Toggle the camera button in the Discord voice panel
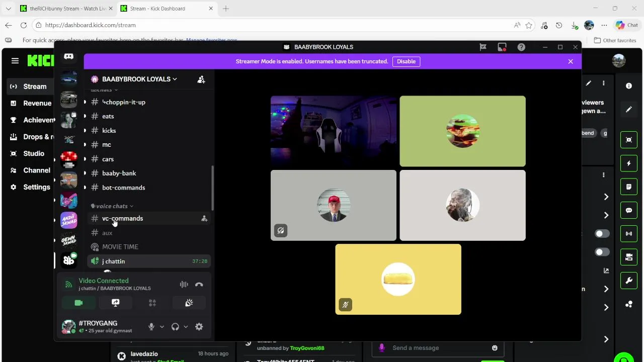The image size is (644, 362). tap(78, 303)
